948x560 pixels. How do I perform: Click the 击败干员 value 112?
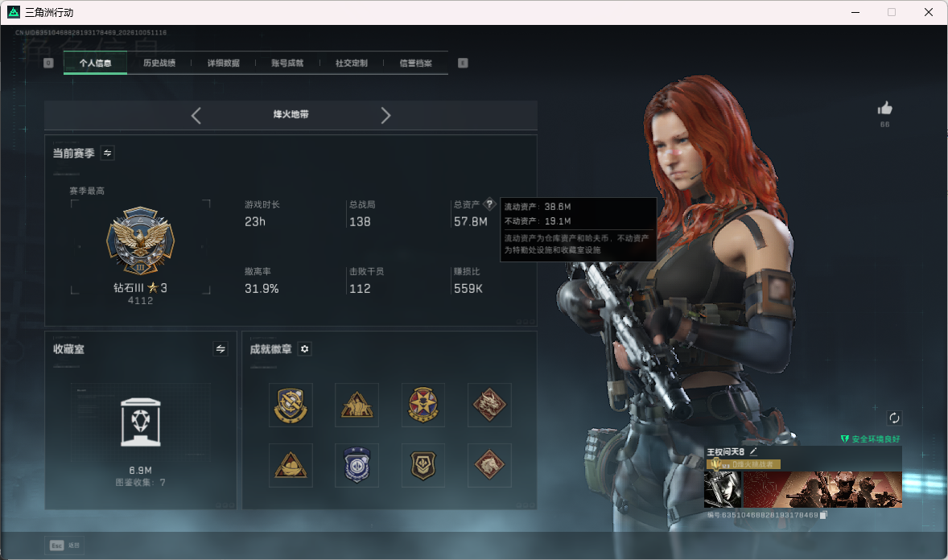click(360, 289)
